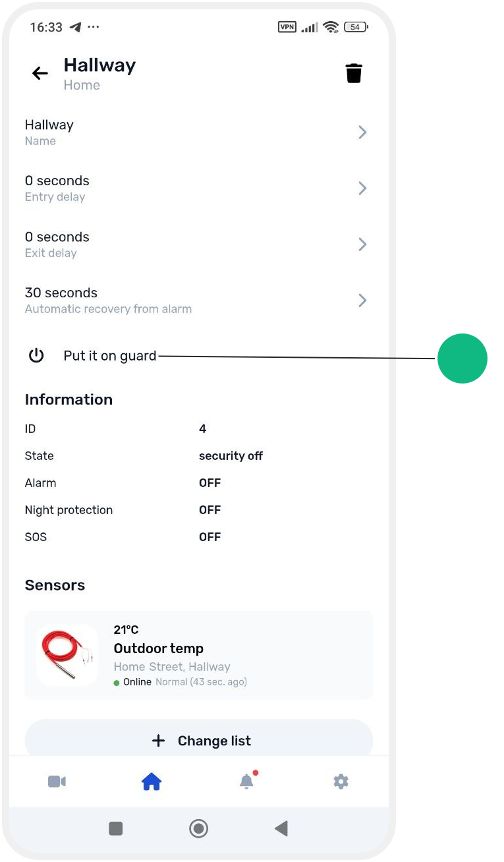Select the 30 seconds recovery row
This screenshot has height=862, width=504.
[x=196, y=301]
